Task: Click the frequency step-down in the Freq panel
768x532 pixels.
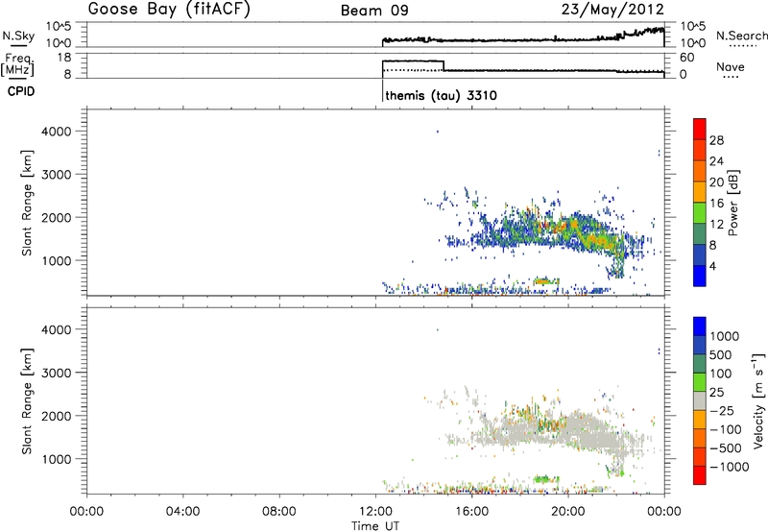Action: tap(444, 65)
